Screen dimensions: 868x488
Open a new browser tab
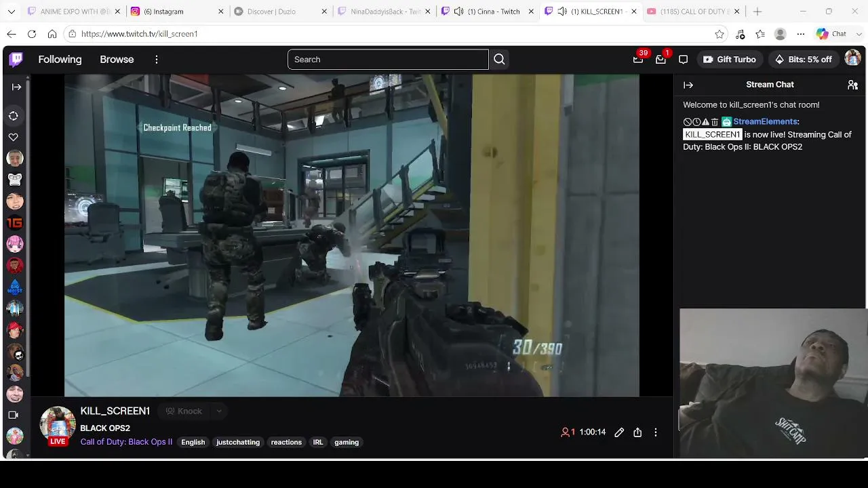757,12
